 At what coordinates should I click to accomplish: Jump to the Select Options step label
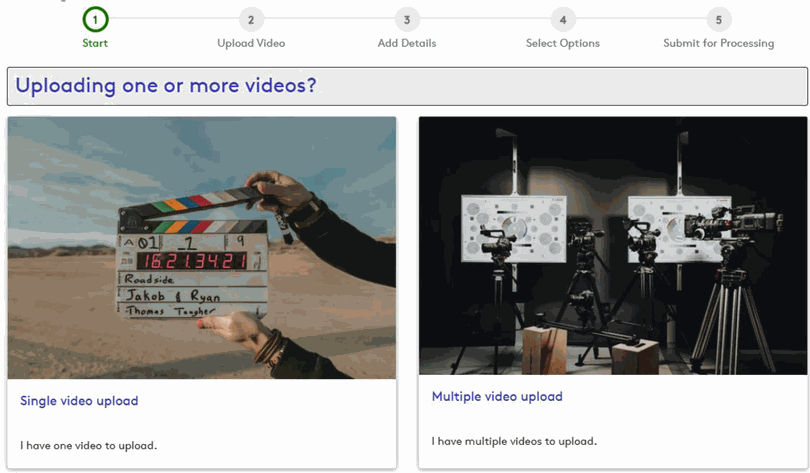[x=563, y=43]
